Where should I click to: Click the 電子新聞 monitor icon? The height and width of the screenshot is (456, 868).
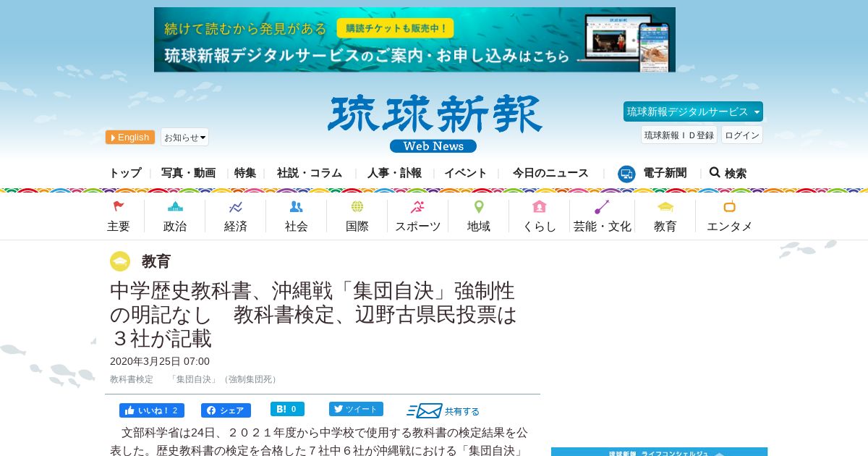coord(626,174)
